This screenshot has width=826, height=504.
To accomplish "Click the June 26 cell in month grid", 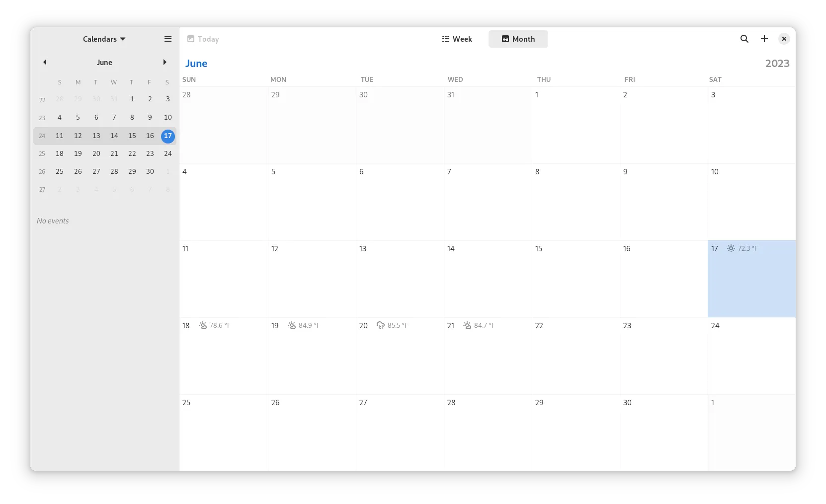I will pyautogui.click(x=312, y=432).
